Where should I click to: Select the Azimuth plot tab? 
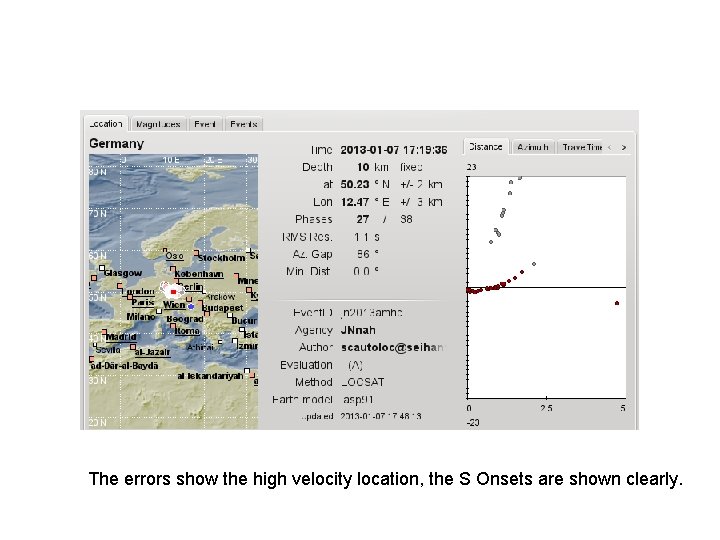tap(533, 147)
